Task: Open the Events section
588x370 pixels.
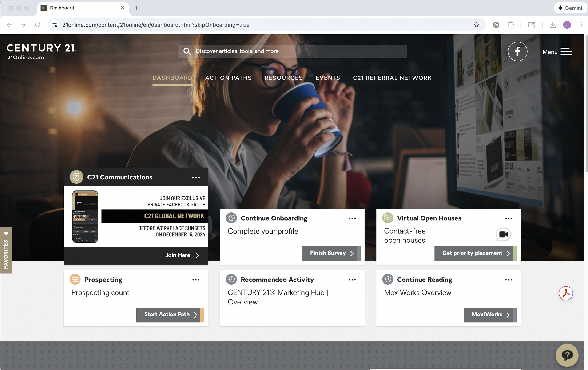Action: 327,78
